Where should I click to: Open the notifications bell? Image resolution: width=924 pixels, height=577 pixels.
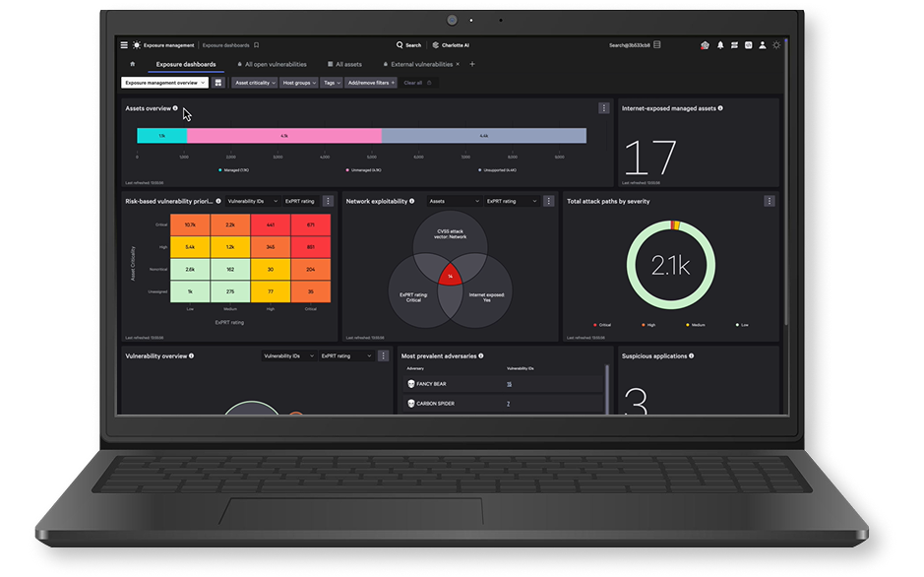point(719,45)
